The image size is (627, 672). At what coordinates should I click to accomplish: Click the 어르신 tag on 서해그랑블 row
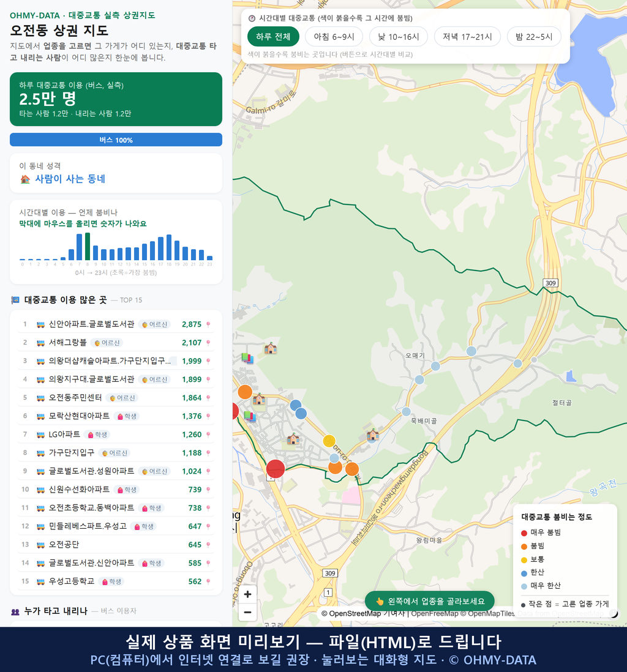[107, 343]
